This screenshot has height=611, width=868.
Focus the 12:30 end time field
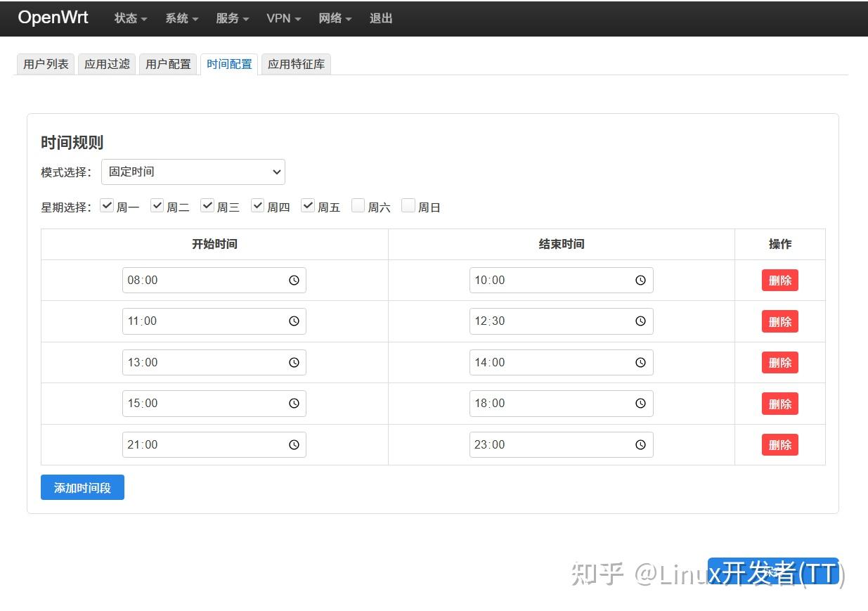tap(561, 321)
